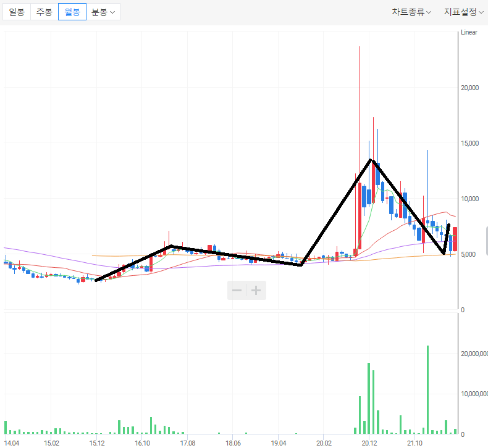Click the Linear scale label
This screenshot has width=488, height=448.
pos(469,32)
